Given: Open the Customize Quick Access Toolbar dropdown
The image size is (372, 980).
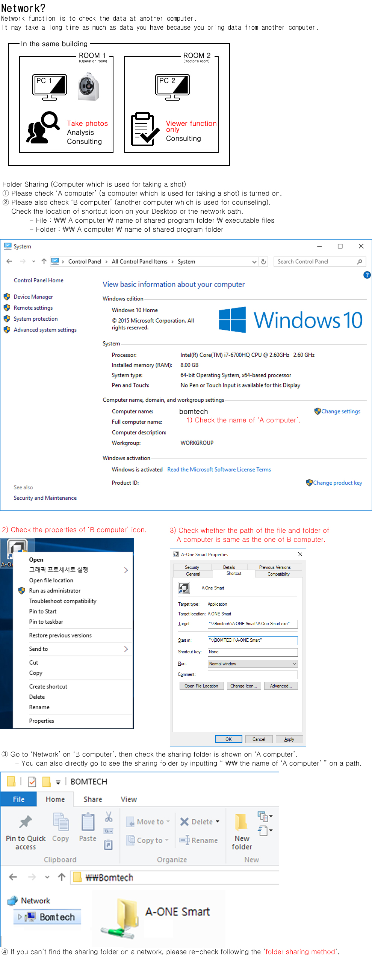Looking at the screenshot, I should click(x=58, y=782).
